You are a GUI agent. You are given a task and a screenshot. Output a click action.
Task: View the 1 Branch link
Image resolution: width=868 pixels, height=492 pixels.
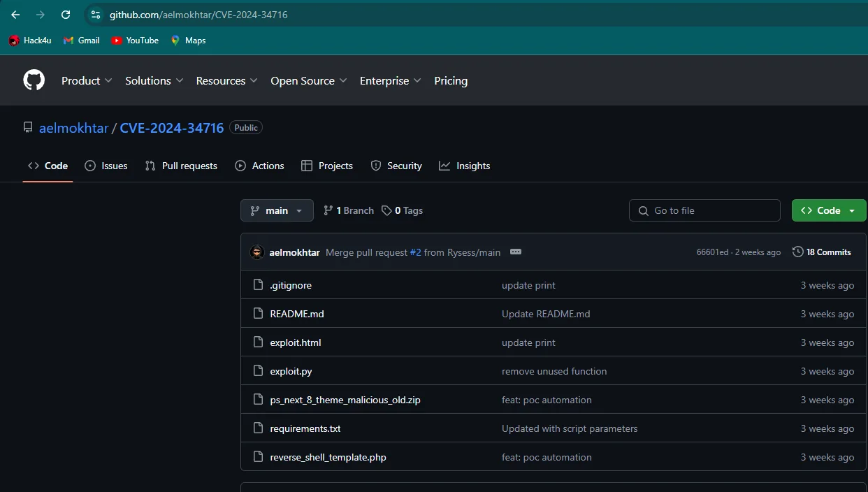pyautogui.click(x=349, y=210)
